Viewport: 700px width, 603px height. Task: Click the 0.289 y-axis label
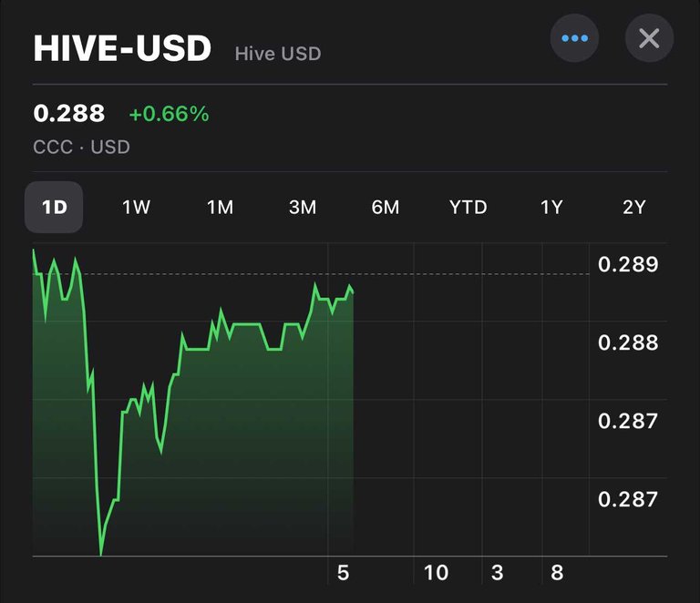click(627, 264)
